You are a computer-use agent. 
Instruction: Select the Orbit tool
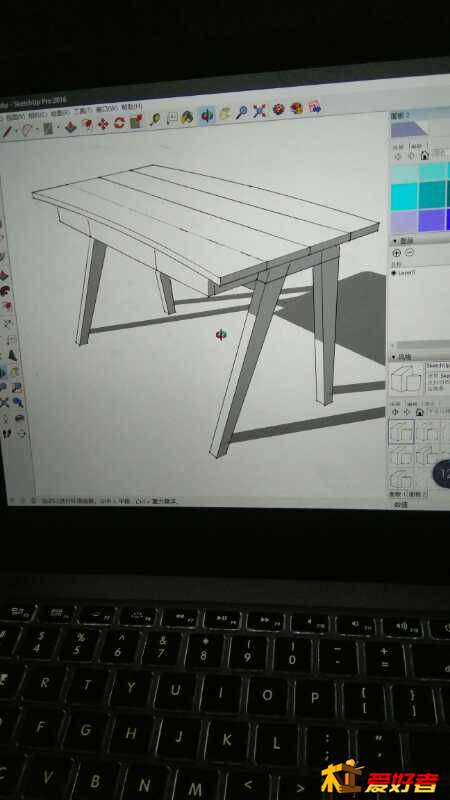point(207,115)
